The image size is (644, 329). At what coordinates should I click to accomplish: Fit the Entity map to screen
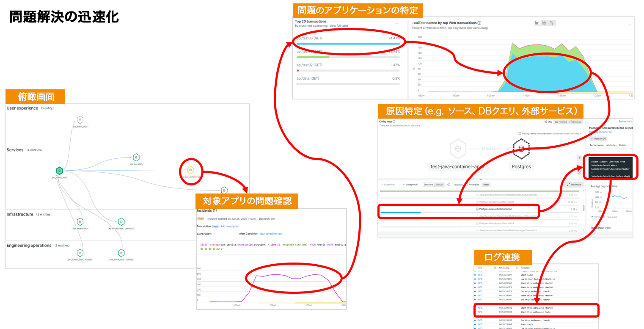(x=579, y=172)
